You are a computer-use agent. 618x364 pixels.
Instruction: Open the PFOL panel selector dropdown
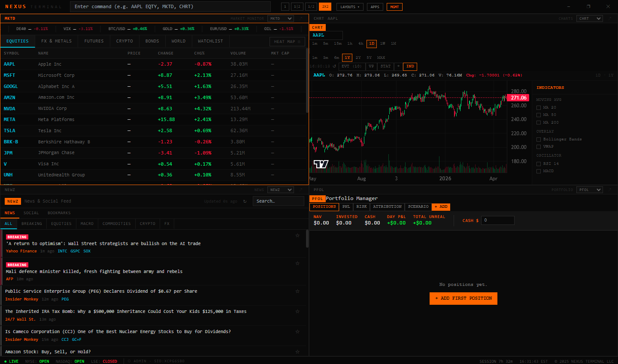tap(590, 190)
